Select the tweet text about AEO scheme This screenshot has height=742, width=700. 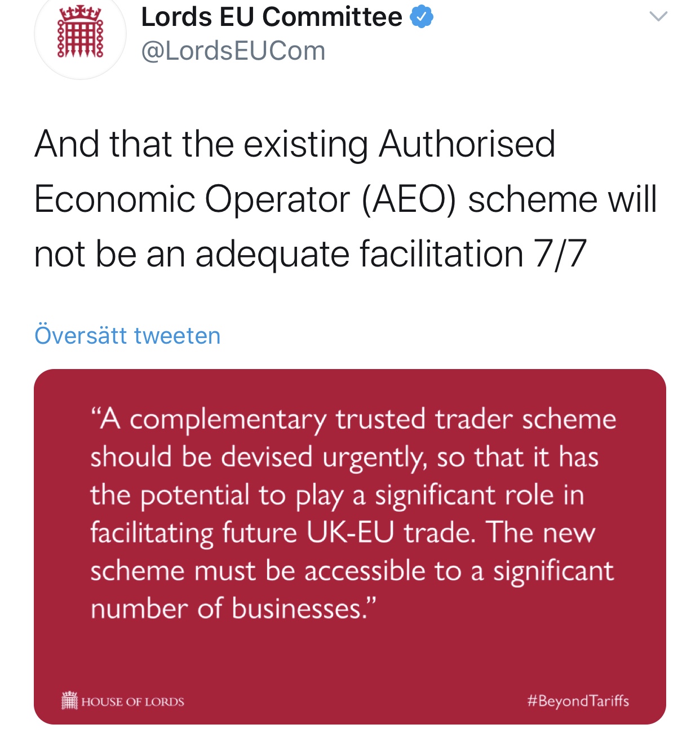345,199
